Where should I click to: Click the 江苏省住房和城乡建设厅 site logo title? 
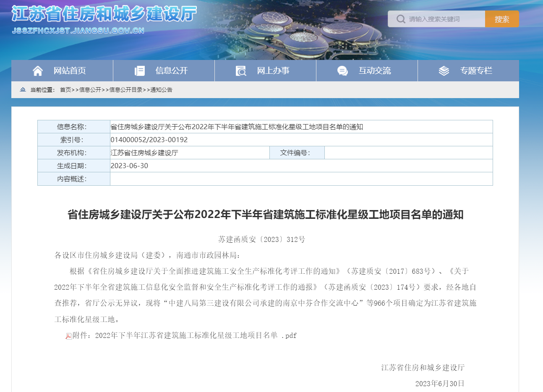(x=104, y=14)
